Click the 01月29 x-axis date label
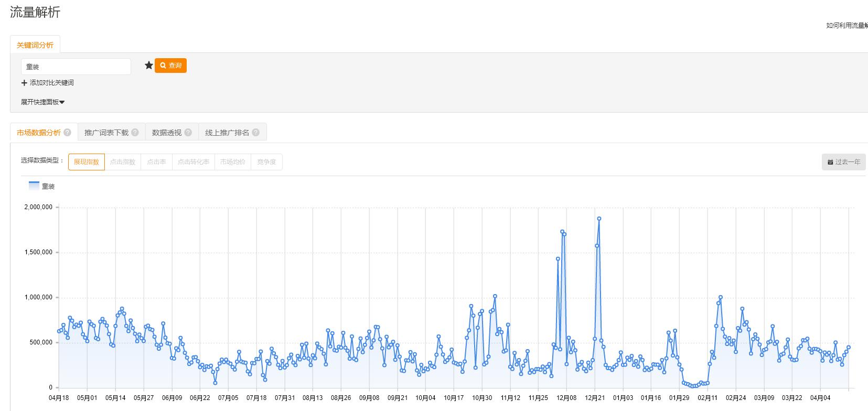Image resolution: width=868 pixels, height=411 pixels. pos(679,398)
